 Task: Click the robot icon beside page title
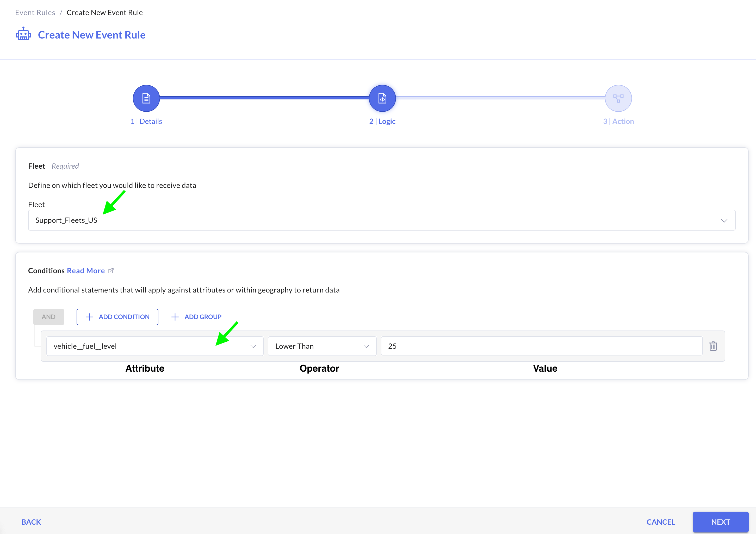click(23, 34)
